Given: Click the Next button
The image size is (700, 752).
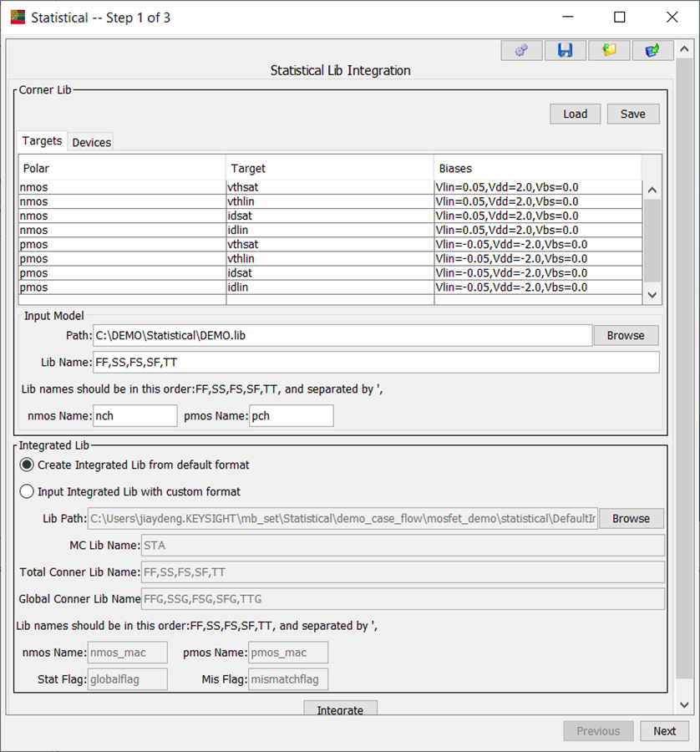Looking at the screenshot, I should pyautogui.click(x=664, y=730).
